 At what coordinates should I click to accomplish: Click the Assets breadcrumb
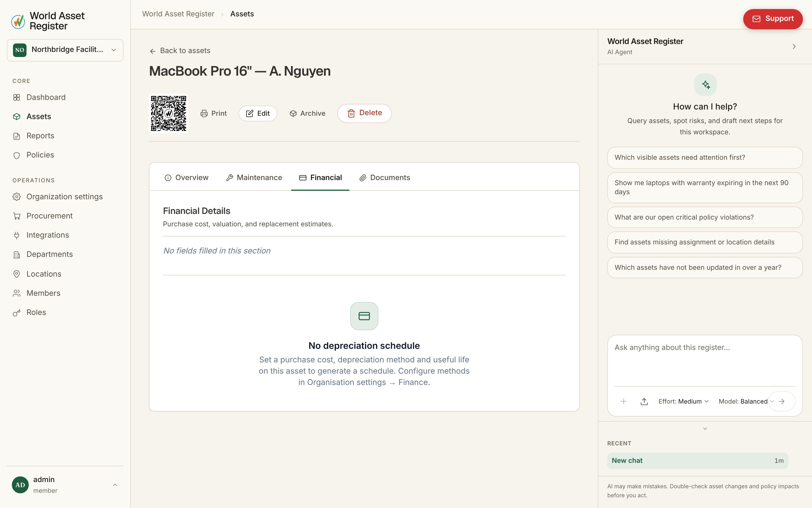[242, 14]
